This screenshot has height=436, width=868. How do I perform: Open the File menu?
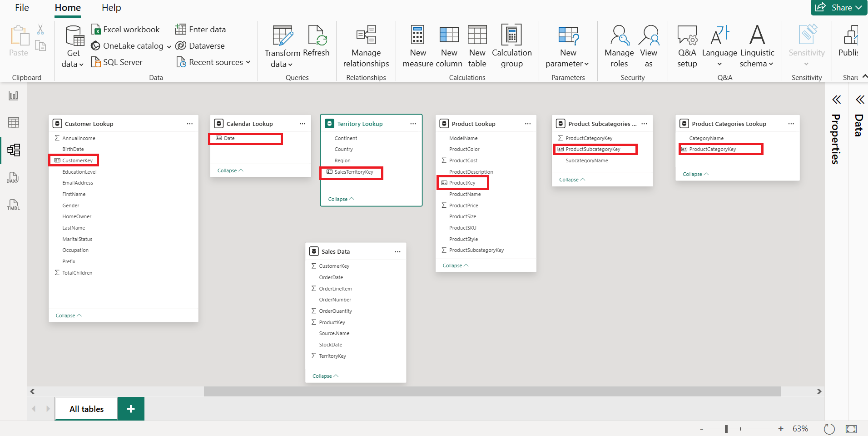[22, 8]
